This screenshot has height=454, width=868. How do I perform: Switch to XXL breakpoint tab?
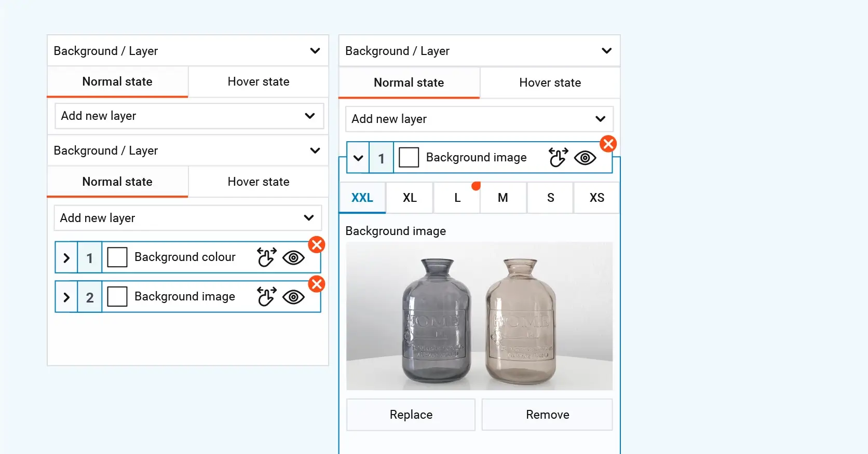click(x=362, y=198)
